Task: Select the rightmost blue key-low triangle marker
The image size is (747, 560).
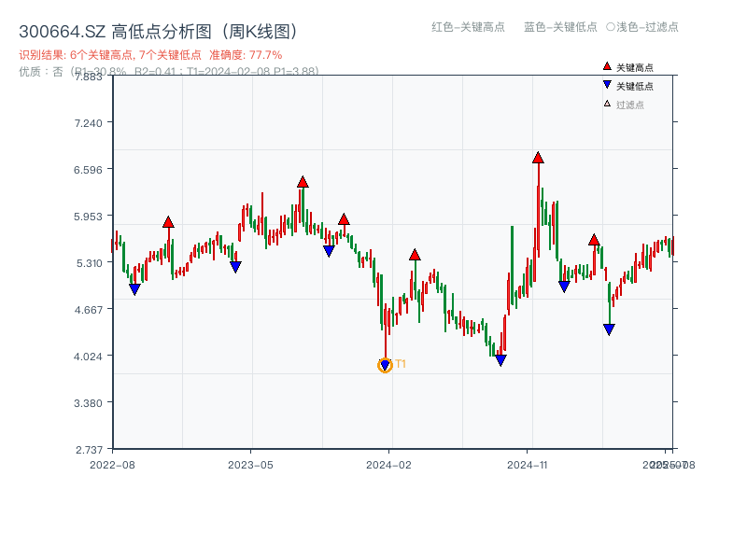Action: click(609, 329)
